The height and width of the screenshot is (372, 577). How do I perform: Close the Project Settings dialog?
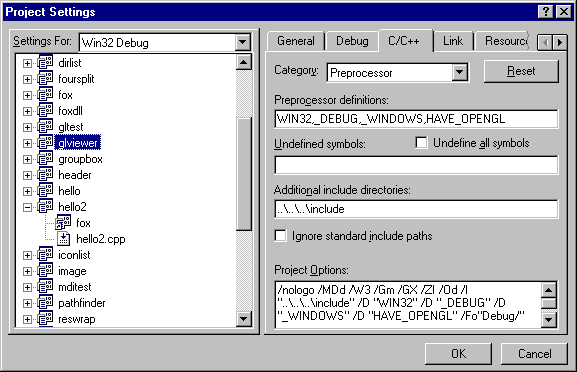click(x=564, y=12)
